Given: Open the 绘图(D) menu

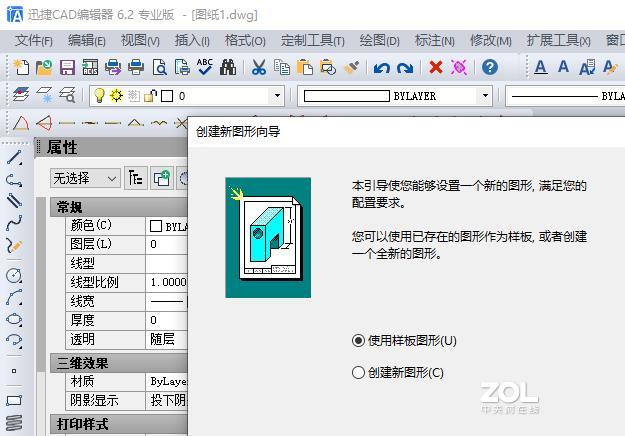Looking at the screenshot, I should click(x=379, y=41).
